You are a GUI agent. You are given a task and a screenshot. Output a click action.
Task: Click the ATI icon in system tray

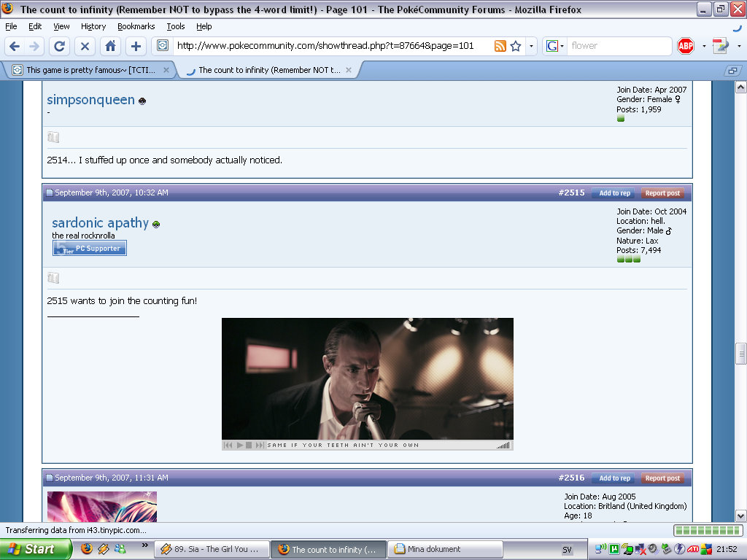click(693, 549)
